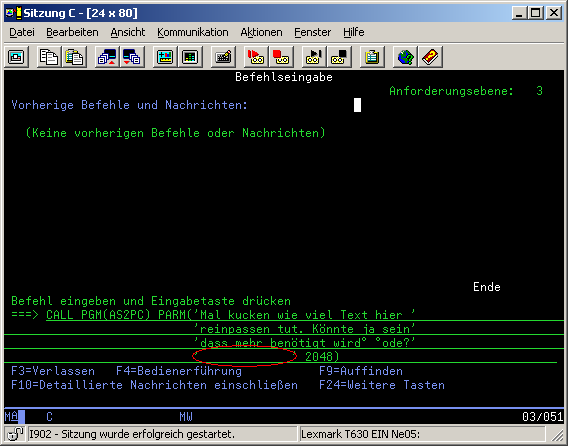Viewport: 568px width, 446px height.
Task: Click the play macro cassette icon
Action: click(x=314, y=57)
